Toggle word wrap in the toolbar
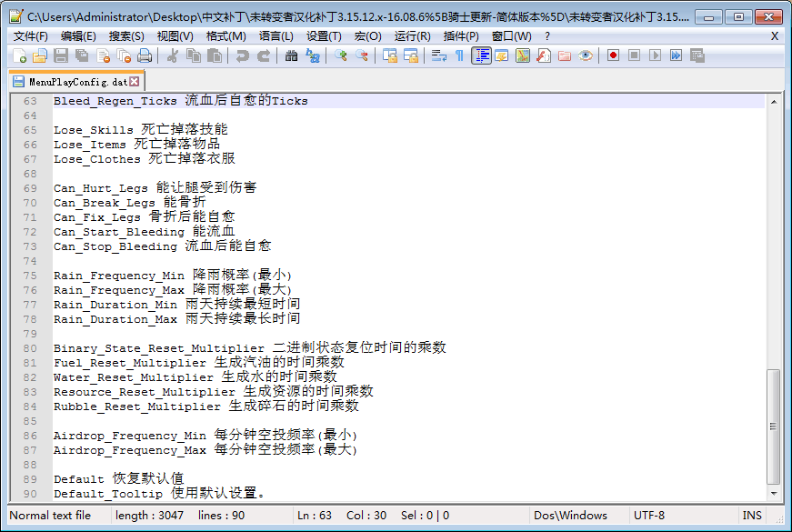 (x=438, y=55)
